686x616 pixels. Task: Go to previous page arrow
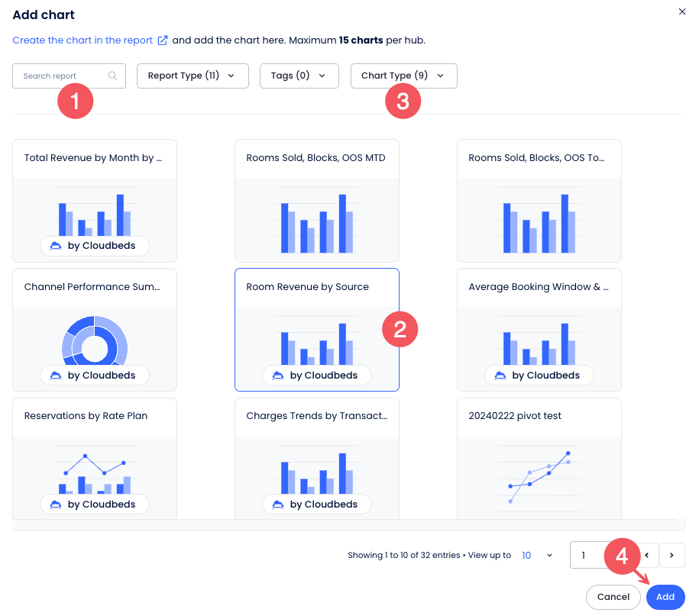(647, 555)
